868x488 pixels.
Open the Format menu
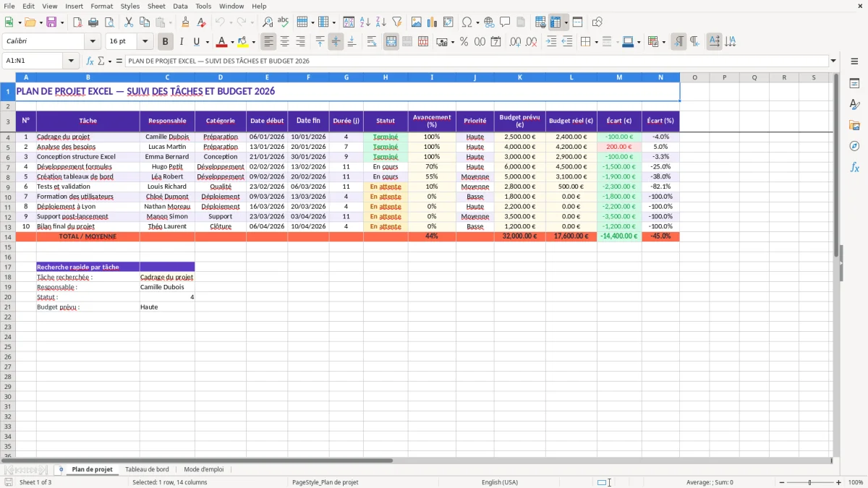(102, 6)
